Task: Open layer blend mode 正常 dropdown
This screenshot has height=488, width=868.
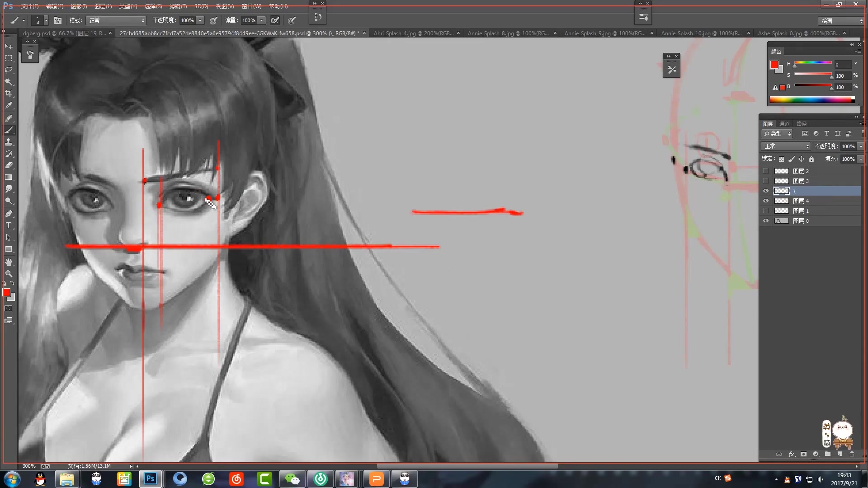Action: tap(786, 146)
